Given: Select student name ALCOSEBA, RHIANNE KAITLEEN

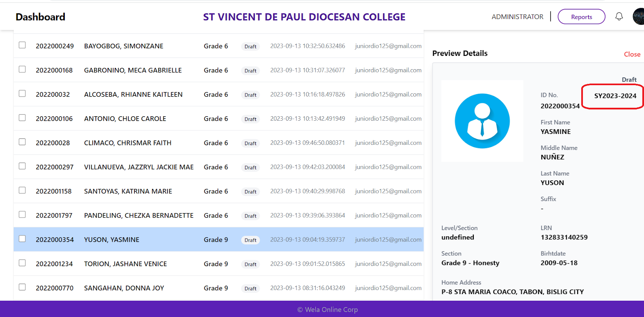Looking at the screenshot, I should 133,95.
